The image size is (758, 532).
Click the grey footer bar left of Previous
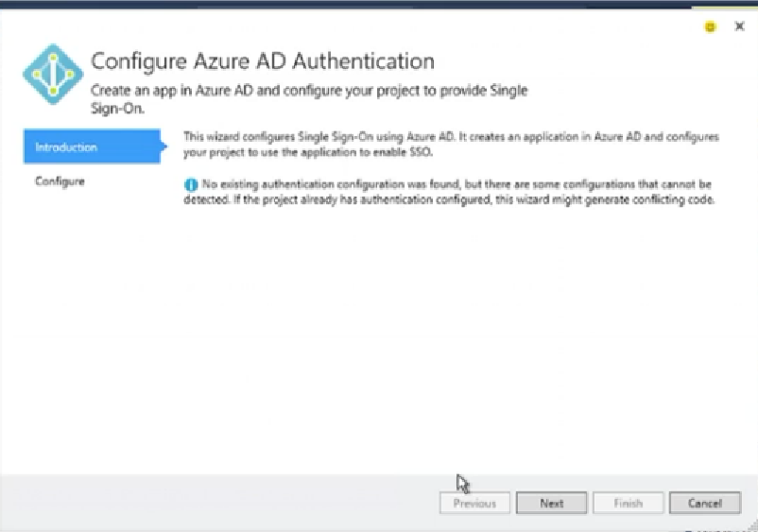[217, 503]
